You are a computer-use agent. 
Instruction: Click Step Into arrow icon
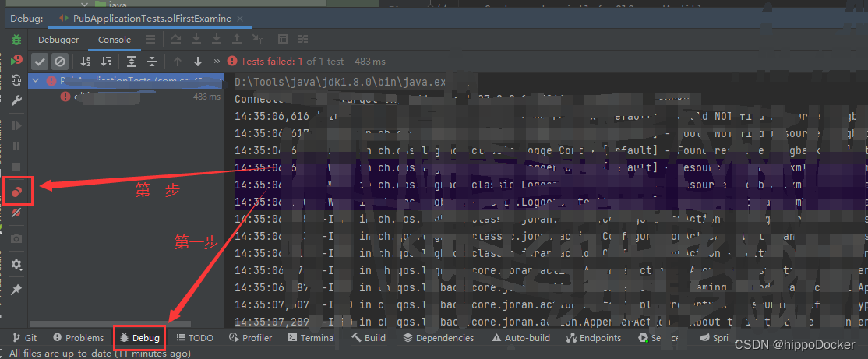tap(196, 39)
